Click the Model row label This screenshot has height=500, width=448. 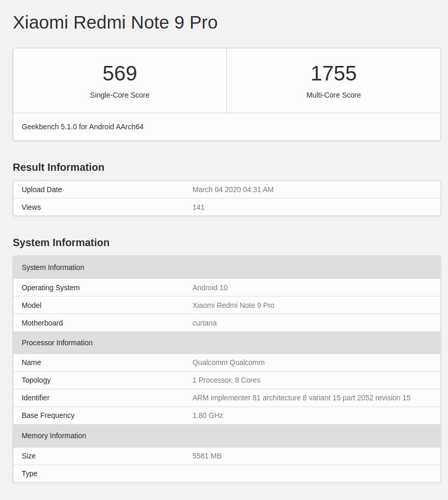click(32, 305)
